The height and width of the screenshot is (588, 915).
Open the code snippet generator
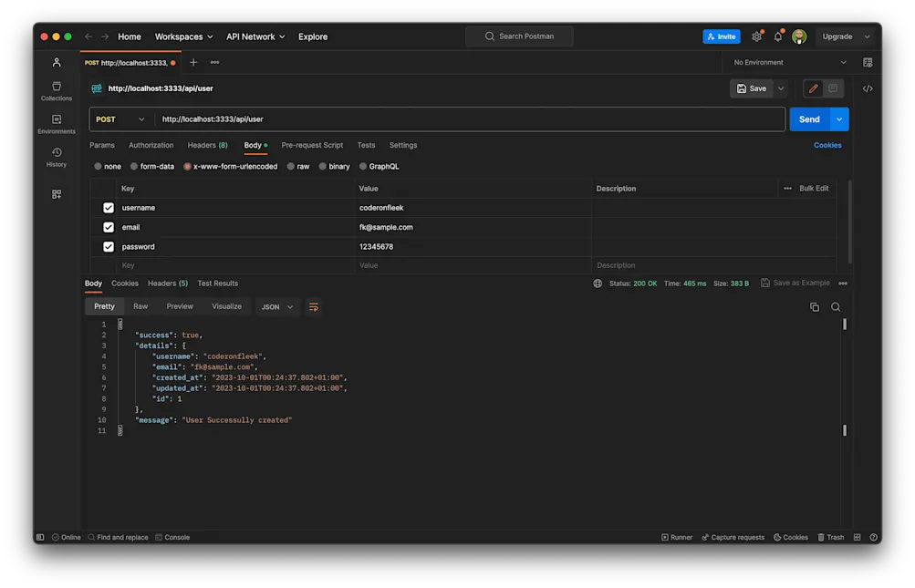pos(868,88)
